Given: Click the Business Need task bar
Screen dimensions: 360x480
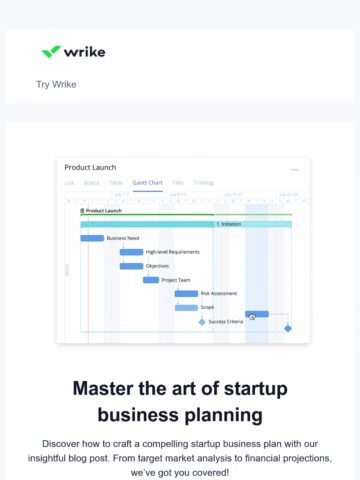Looking at the screenshot, I should tap(92, 238).
